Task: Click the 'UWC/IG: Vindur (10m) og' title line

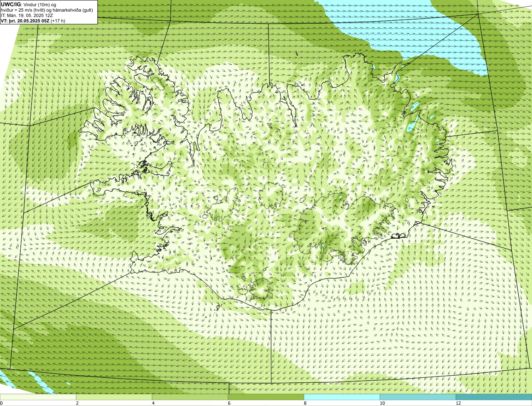Action: click(29, 4)
